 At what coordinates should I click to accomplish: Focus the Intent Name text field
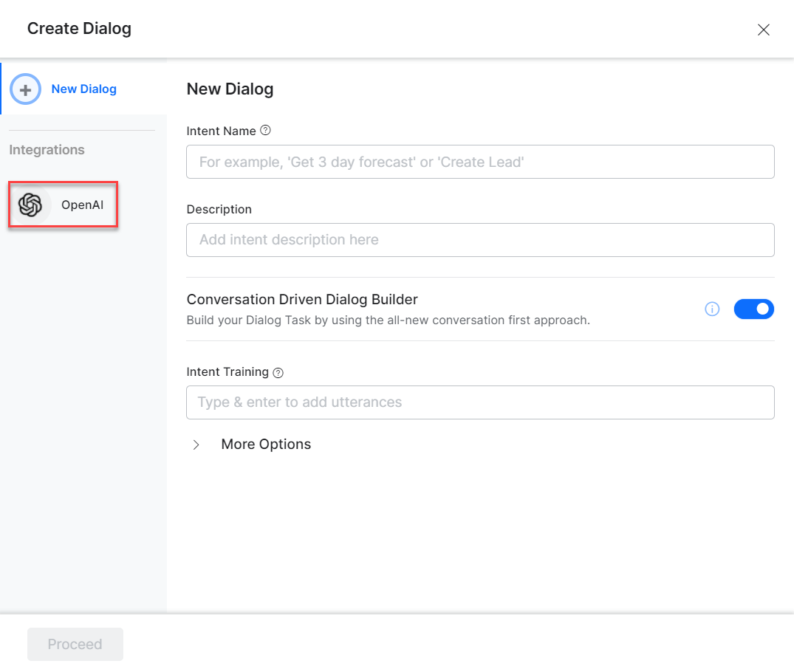480,162
